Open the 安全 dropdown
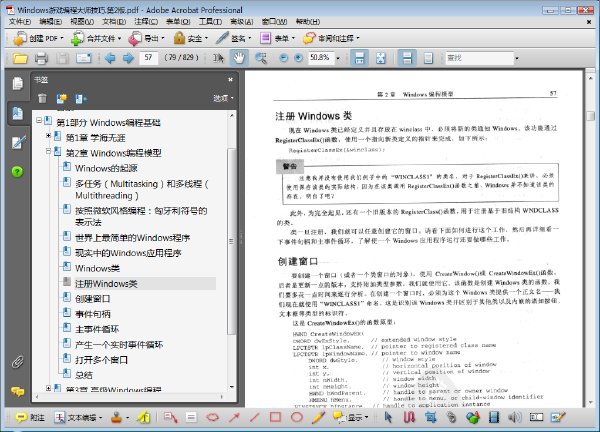Viewport: 600px width, 432px height. pos(190,38)
